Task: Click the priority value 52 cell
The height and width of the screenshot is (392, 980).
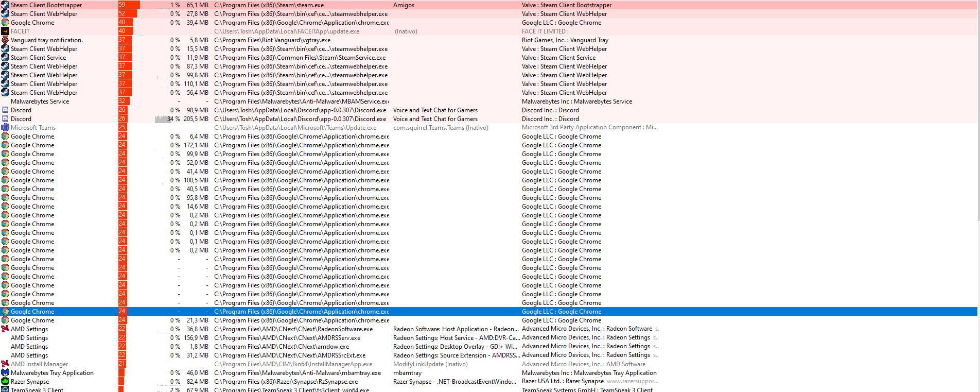Action: point(128,14)
